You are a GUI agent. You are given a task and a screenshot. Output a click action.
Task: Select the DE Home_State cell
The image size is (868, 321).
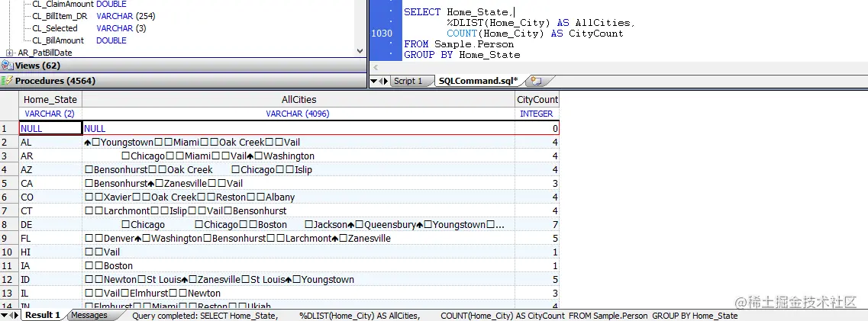tap(50, 224)
